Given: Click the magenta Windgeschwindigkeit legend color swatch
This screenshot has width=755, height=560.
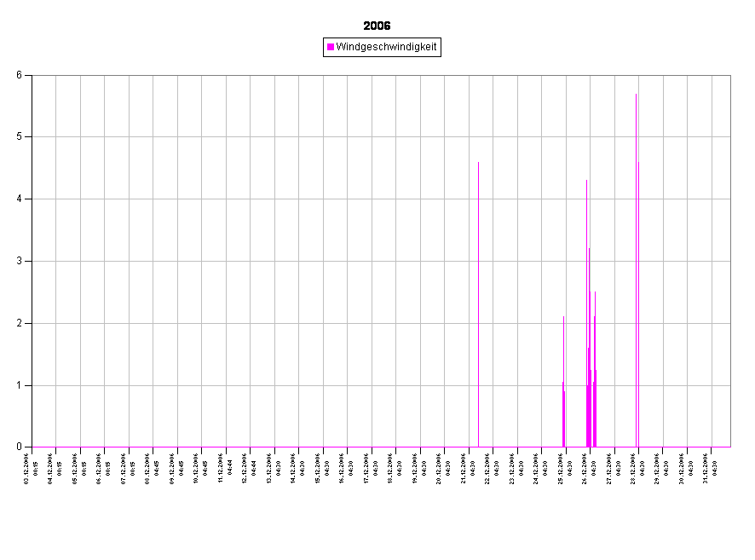Looking at the screenshot, I should pyautogui.click(x=331, y=48).
